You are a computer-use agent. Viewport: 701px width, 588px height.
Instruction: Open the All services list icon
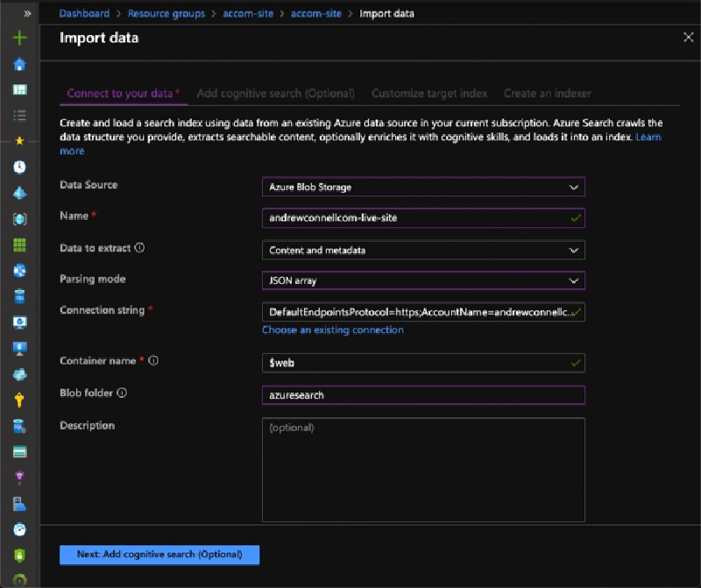[x=19, y=116]
